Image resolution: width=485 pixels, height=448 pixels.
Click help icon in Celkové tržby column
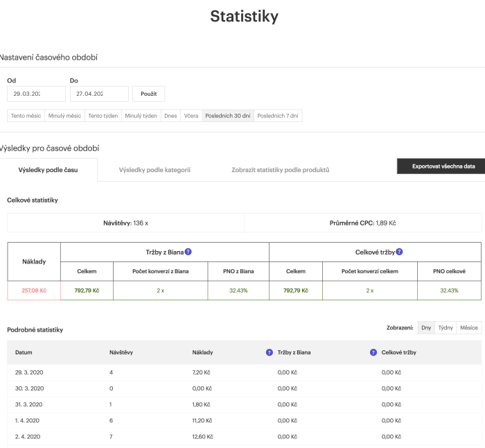pyautogui.click(x=373, y=352)
